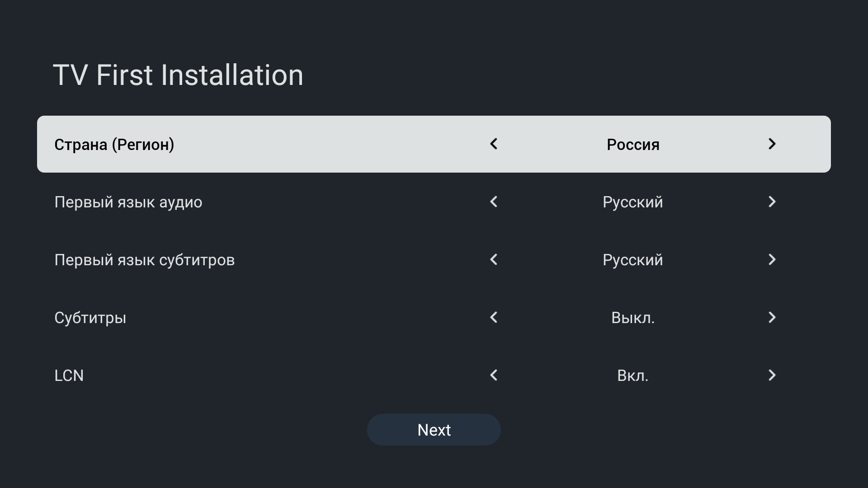The height and width of the screenshot is (488, 868).
Task: Toggle Субтитры with the left arrow
Action: pos(494,318)
